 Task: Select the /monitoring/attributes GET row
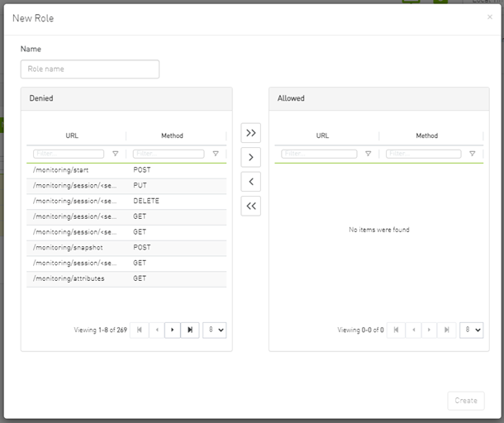[x=126, y=279]
